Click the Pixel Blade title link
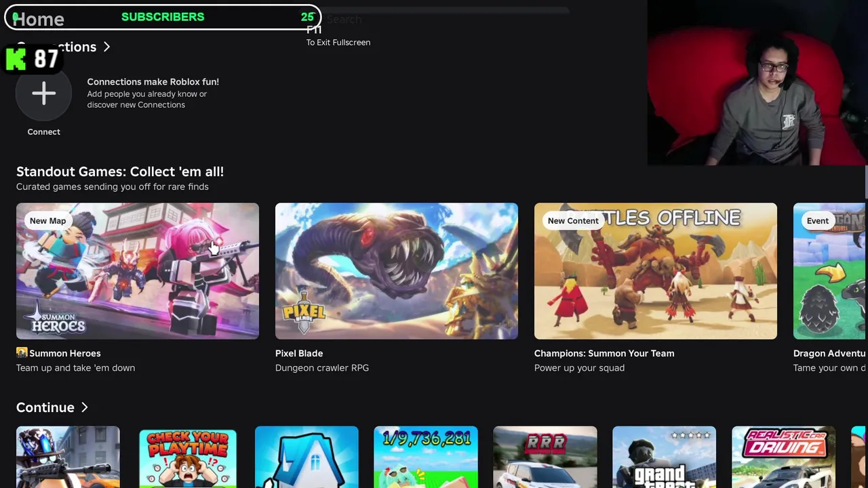Viewport: 868px width, 488px height. pyautogui.click(x=299, y=353)
